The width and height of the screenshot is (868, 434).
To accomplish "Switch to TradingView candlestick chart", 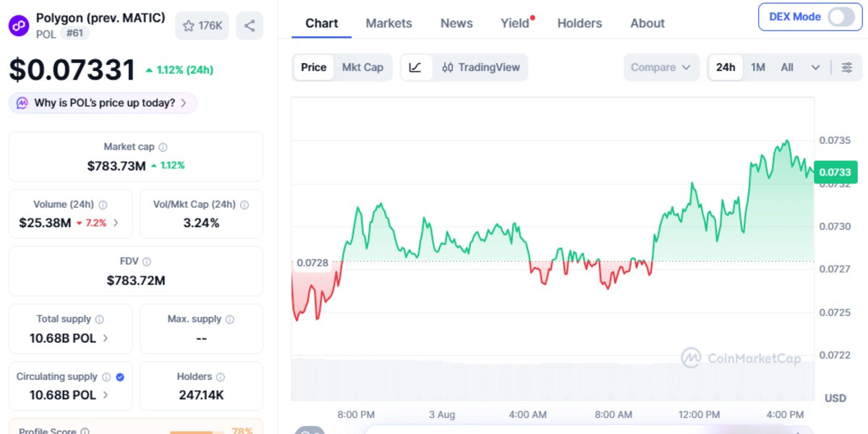I will coord(481,67).
